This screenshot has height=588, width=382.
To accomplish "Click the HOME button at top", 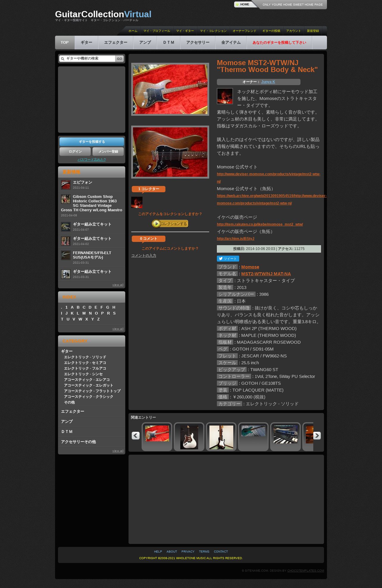I will [245, 4].
